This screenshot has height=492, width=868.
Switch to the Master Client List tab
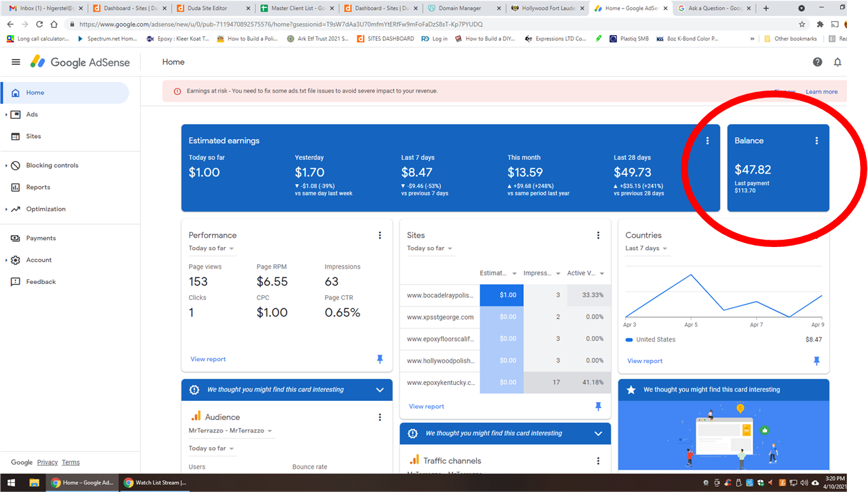(x=297, y=9)
